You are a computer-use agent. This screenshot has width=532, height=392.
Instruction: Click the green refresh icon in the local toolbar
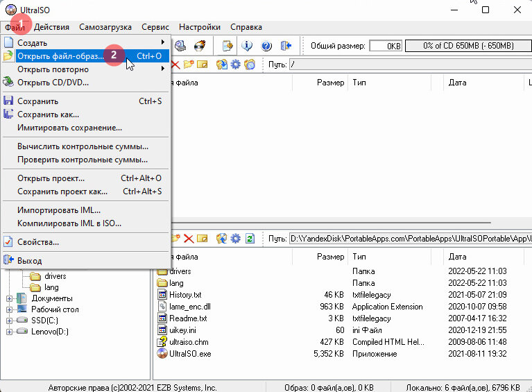pos(250,239)
